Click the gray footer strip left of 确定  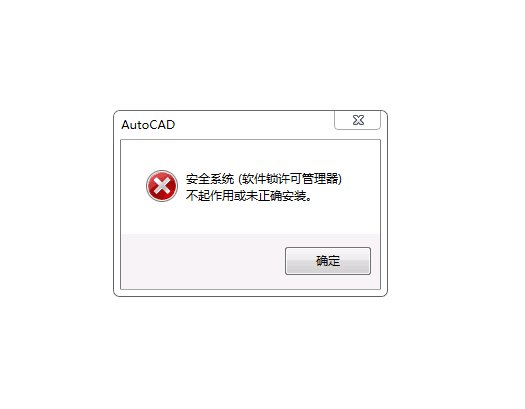tap(203, 261)
